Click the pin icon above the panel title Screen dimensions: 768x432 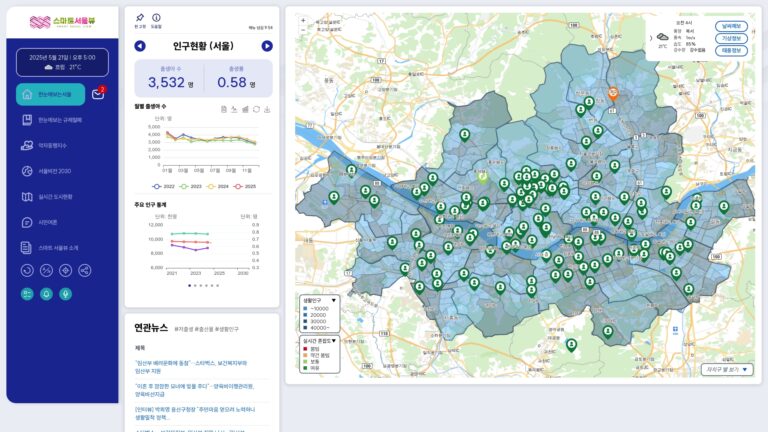click(x=140, y=18)
